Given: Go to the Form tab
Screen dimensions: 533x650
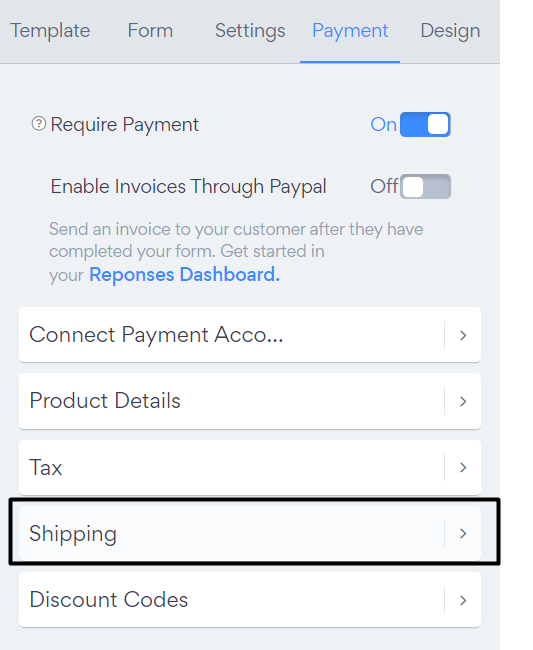Looking at the screenshot, I should coord(150,31).
